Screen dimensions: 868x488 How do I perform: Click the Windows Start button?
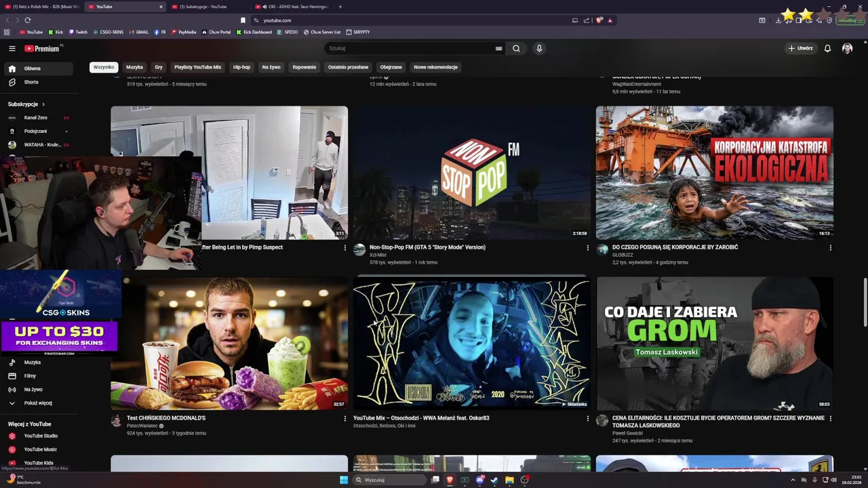pos(344,480)
